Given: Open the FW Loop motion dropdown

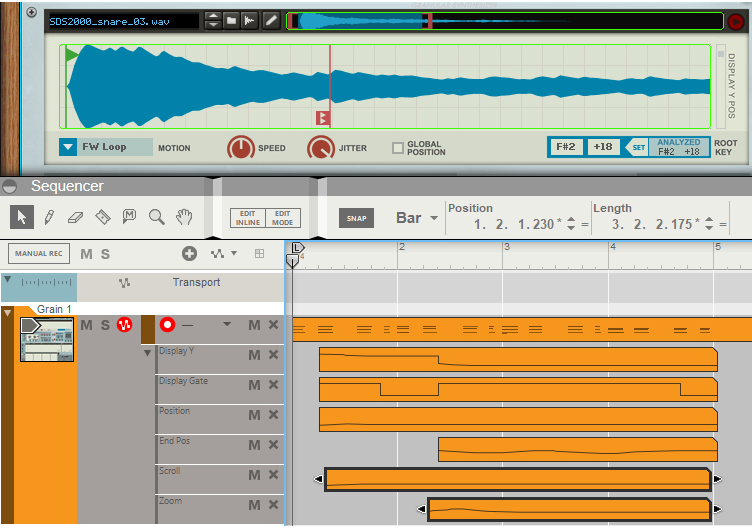Looking at the screenshot, I should click(68, 147).
